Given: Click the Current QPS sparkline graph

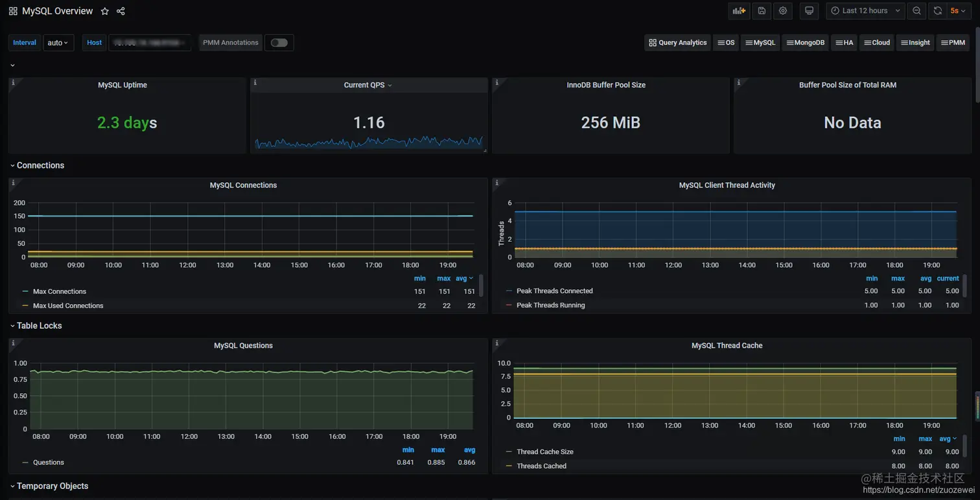Looking at the screenshot, I should click(369, 142).
